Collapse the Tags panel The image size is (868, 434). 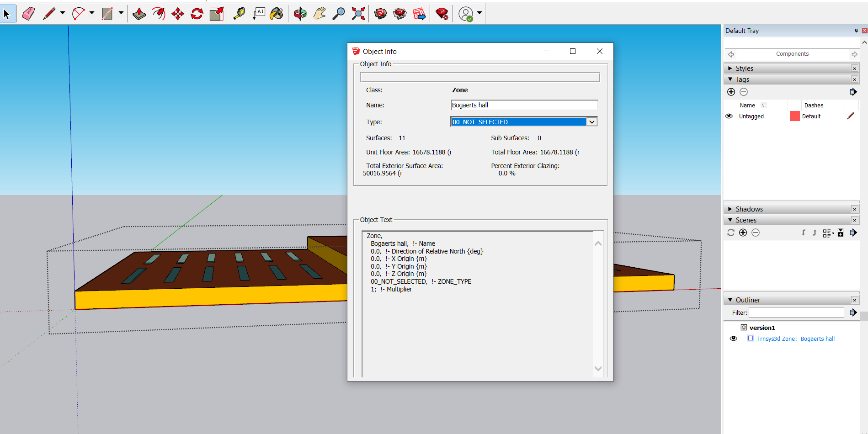[x=730, y=79]
